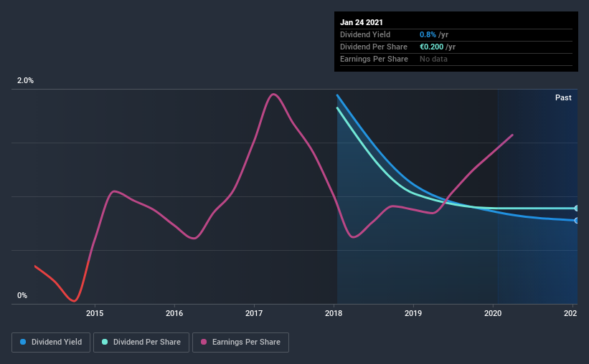The image size is (589, 364).
Task: Click the tooltip Dividend Per Share row label
Action: coord(374,47)
